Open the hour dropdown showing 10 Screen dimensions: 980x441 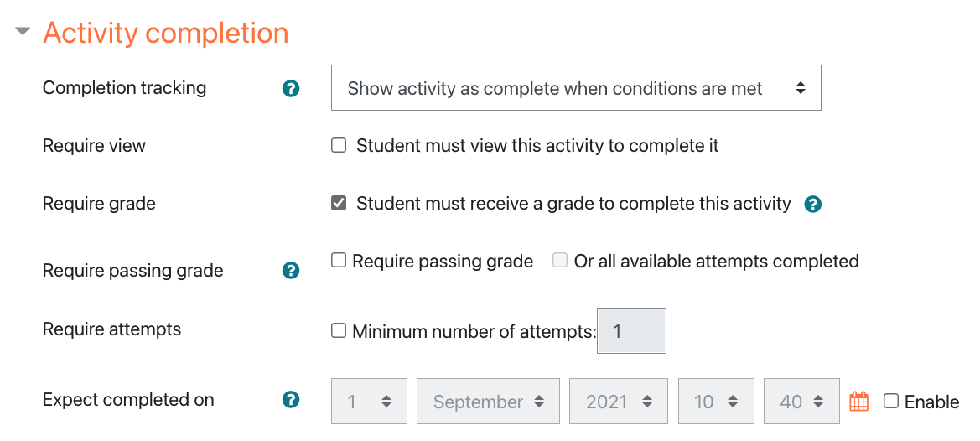point(716,401)
